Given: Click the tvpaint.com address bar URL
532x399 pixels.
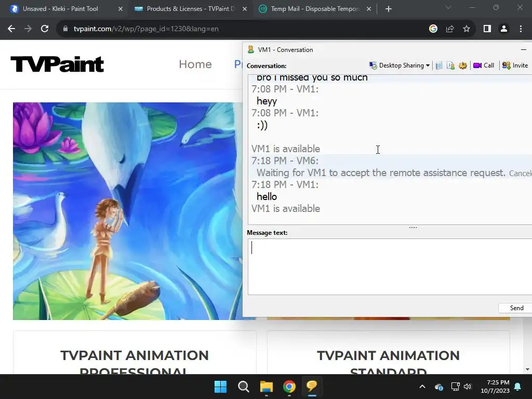Looking at the screenshot, I should click(146, 29).
